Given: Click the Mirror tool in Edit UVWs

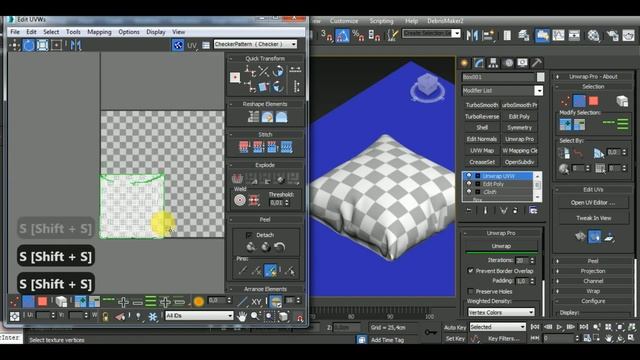Looking at the screenshot, I should [76, 45].
